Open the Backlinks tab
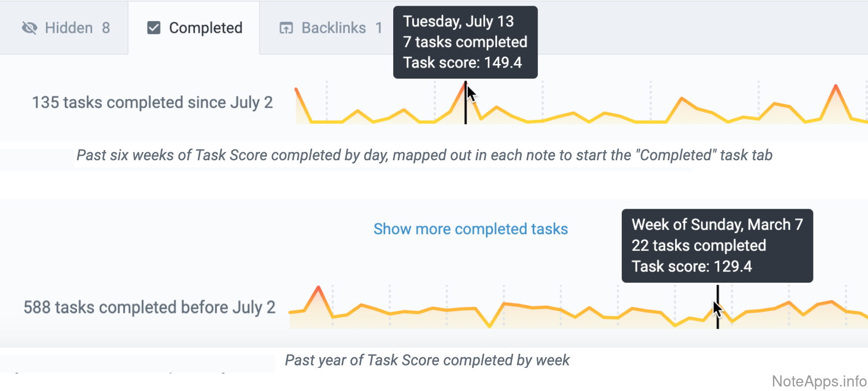 (x=333, y=28)
